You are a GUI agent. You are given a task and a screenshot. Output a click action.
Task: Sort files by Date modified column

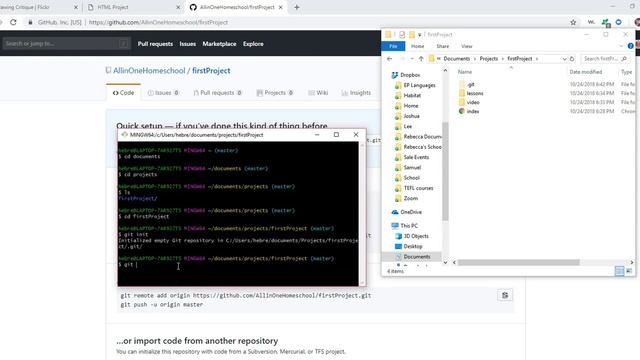586,72
